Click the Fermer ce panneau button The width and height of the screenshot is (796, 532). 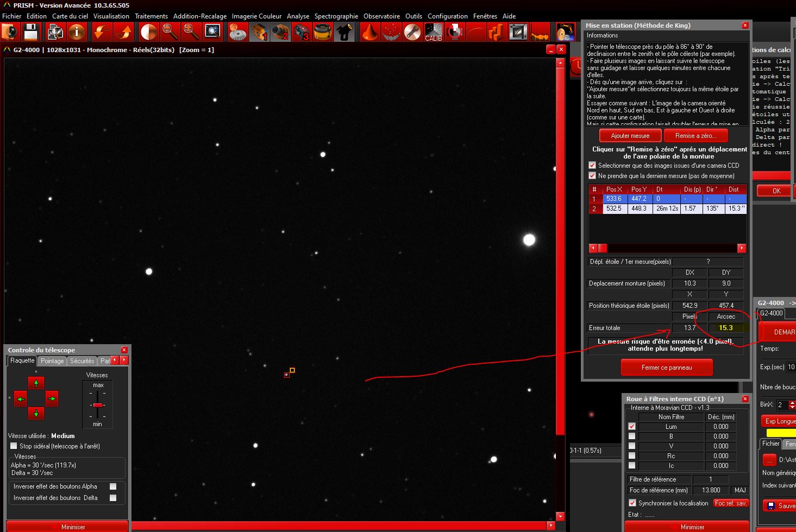666,368
